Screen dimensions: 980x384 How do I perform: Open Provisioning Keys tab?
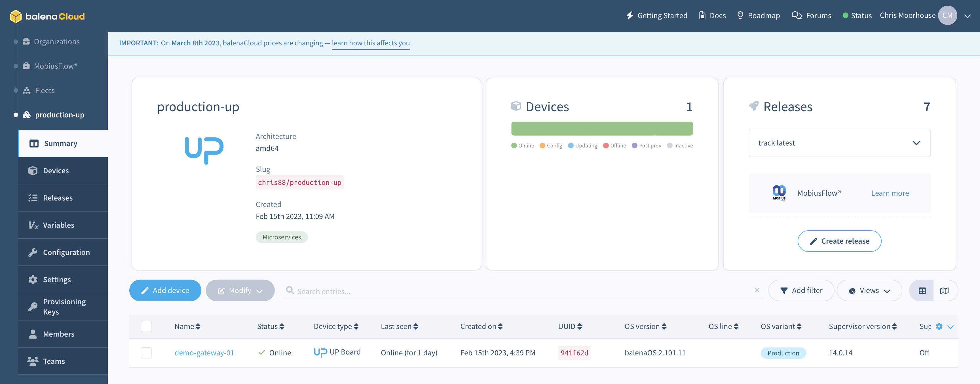coord(63,307)
